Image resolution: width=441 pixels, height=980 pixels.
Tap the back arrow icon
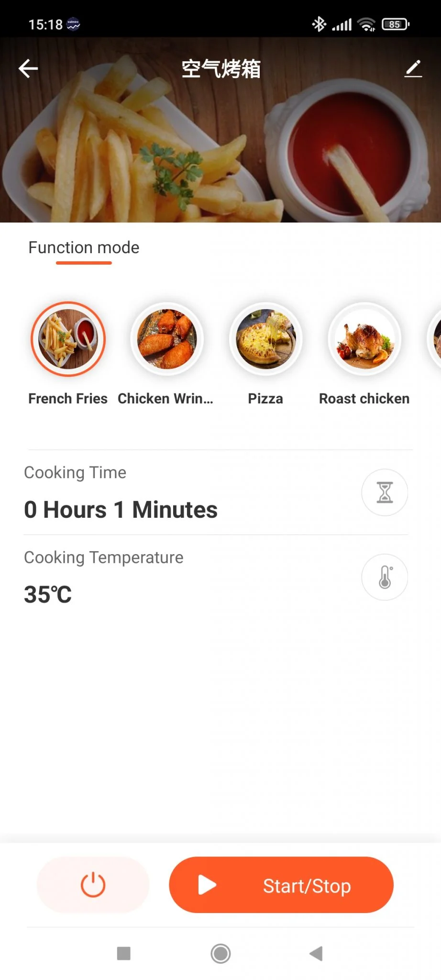[28, 68]
